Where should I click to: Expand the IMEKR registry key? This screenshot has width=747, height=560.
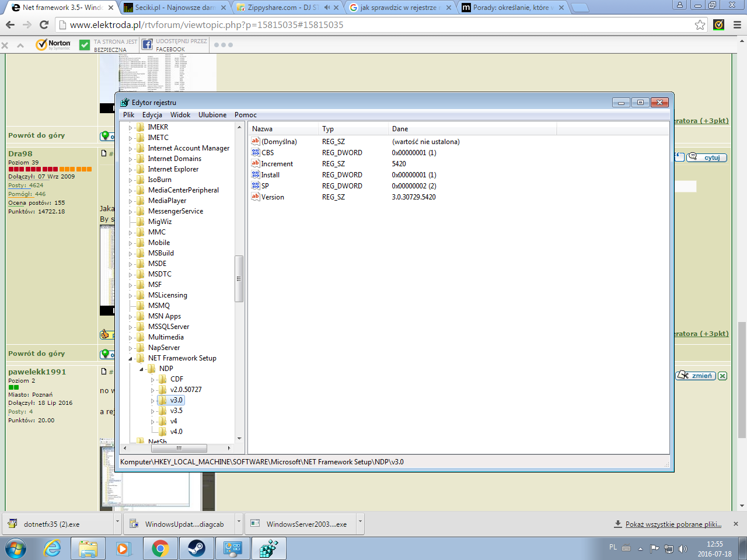click(131, 127)
